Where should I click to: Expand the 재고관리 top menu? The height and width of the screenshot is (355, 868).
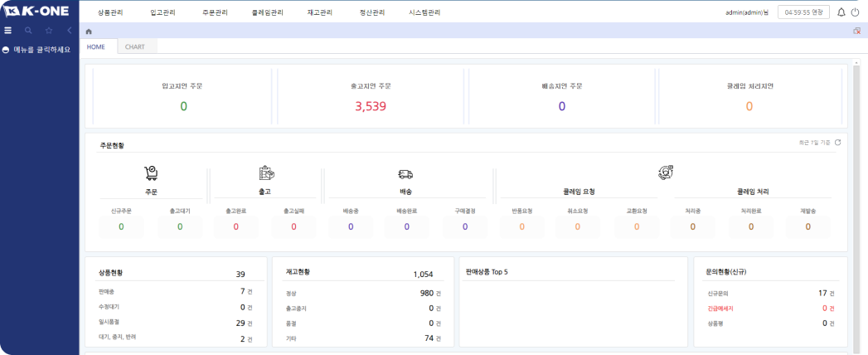tap(319, 12)
